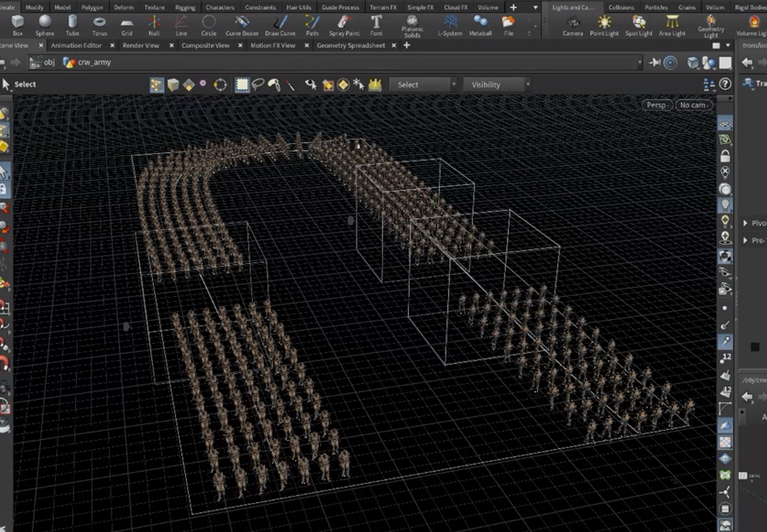Open viewport help question mark icon

pyautogui.click(x=725, y=84)
